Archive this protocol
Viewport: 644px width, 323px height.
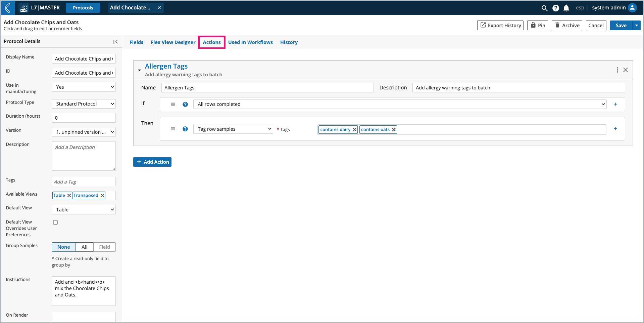[x=567, y=25]
